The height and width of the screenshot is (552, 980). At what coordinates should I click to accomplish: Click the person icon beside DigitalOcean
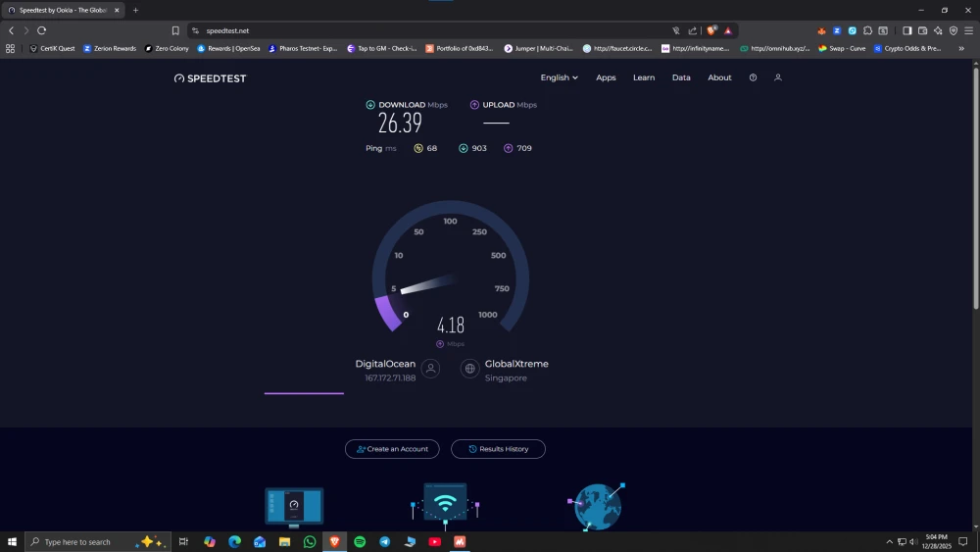point(431,369)
